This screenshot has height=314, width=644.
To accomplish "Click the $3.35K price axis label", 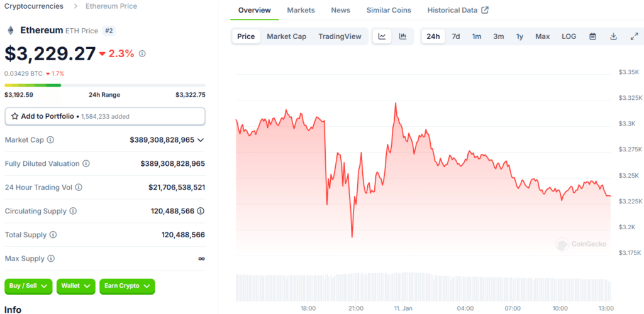I will (x=629, y=72).
